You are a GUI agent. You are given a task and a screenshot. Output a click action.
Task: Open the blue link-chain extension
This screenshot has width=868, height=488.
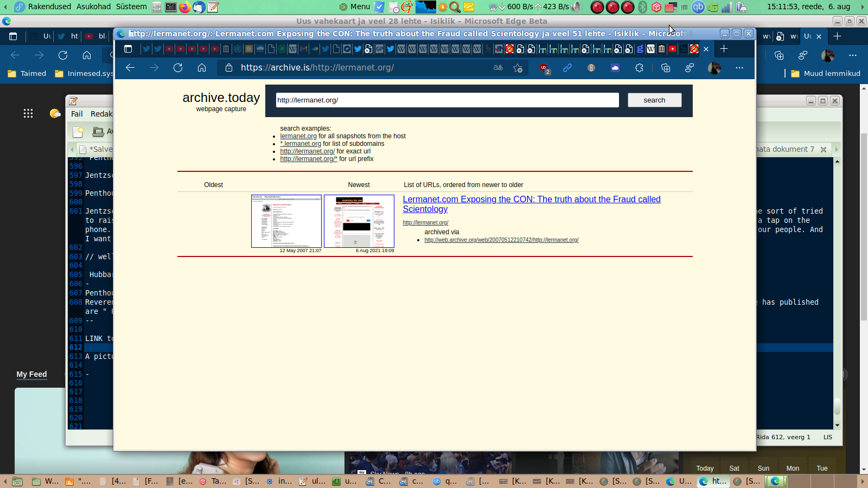pos(567,68)
